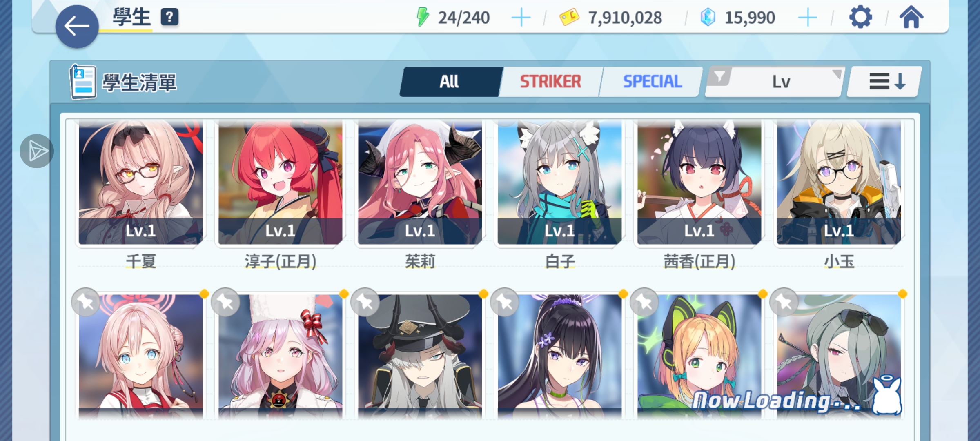Tap the blue gem currency icon
Image resolution: width=980 pixels, height=441 pixels.
pos(708,18)
